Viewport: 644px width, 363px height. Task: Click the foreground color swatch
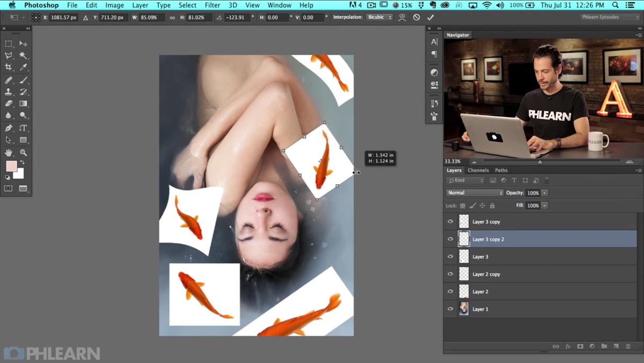click(11, 166)
